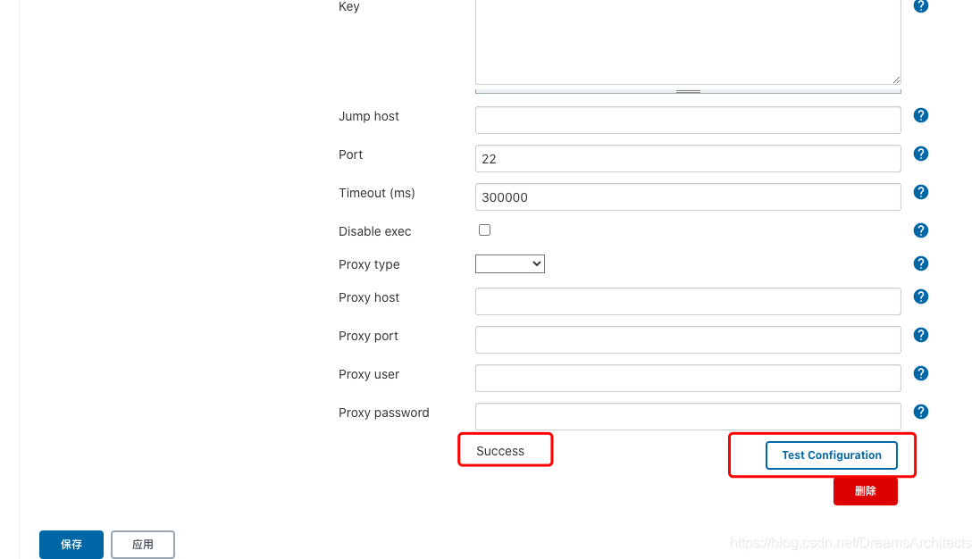Expand the Proxy type dropdown
980x559 pixels.
510,263
